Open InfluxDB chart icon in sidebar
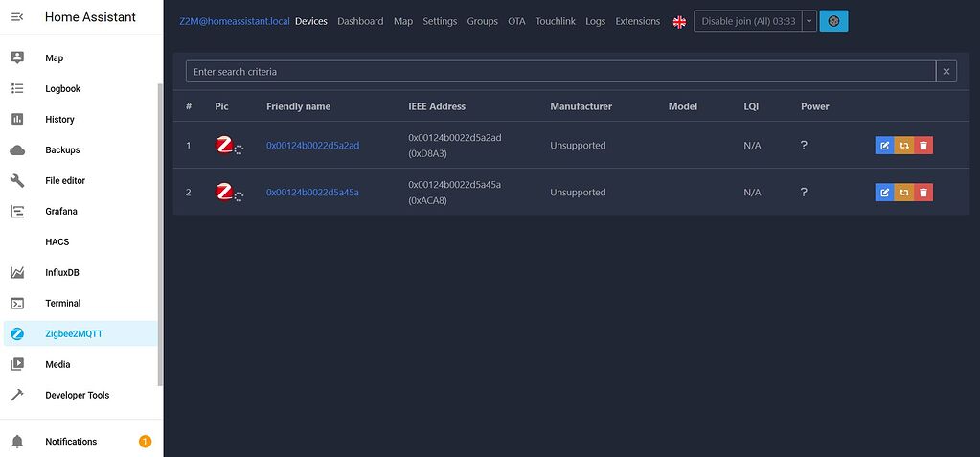The image size is (980, 457). click(17, 273)
